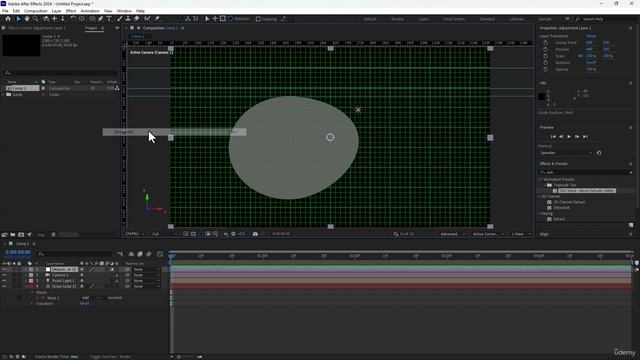Expand the Transform group in timeline
Image resolution: width=640 pixels, height=360 pixels.
coord(32,304)
